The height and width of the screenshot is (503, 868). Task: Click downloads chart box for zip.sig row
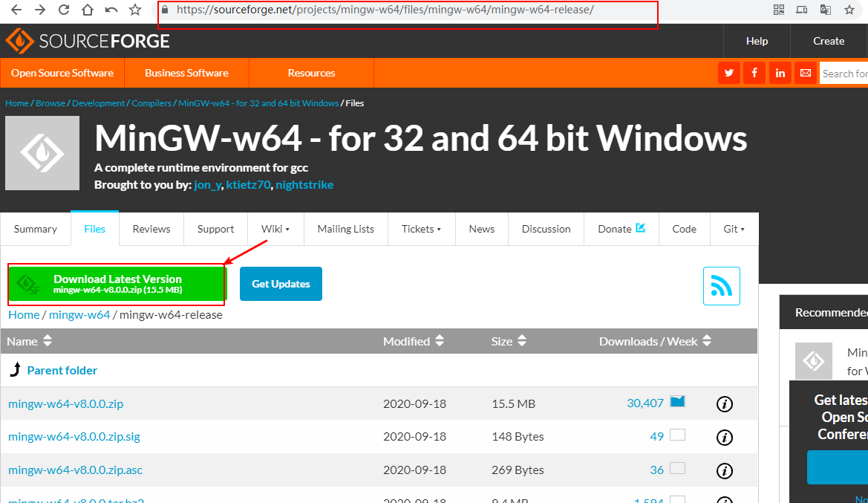tap(678, 435)
